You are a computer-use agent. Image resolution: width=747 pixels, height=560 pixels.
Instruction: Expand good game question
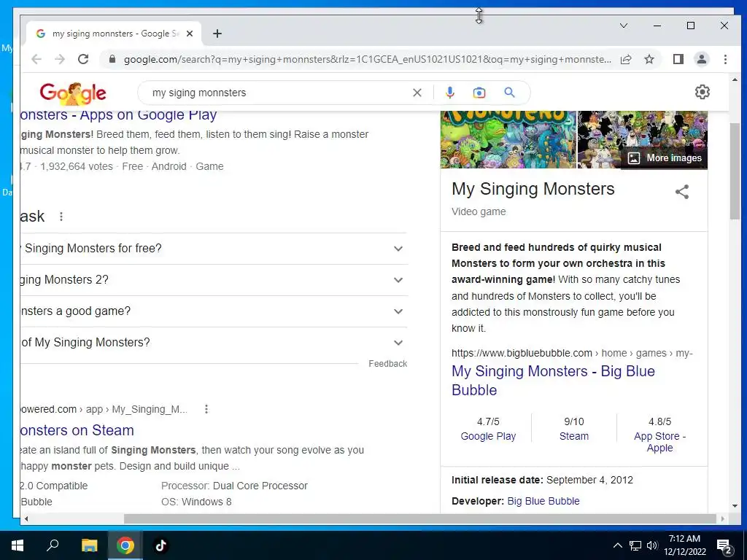[214, 311]
